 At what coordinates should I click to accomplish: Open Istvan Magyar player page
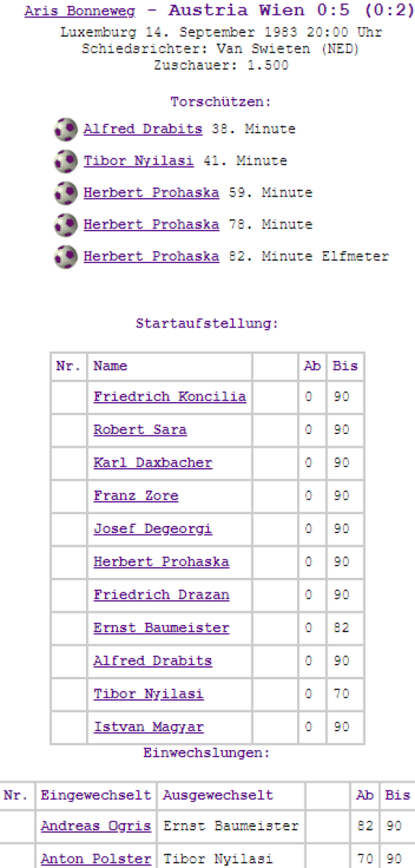(x=148, y=728)
